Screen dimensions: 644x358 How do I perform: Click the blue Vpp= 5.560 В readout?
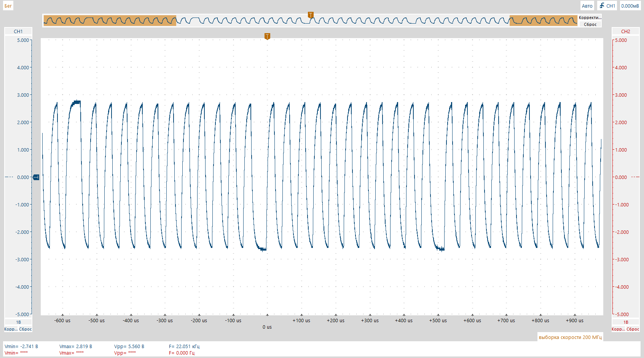(129, 346)
